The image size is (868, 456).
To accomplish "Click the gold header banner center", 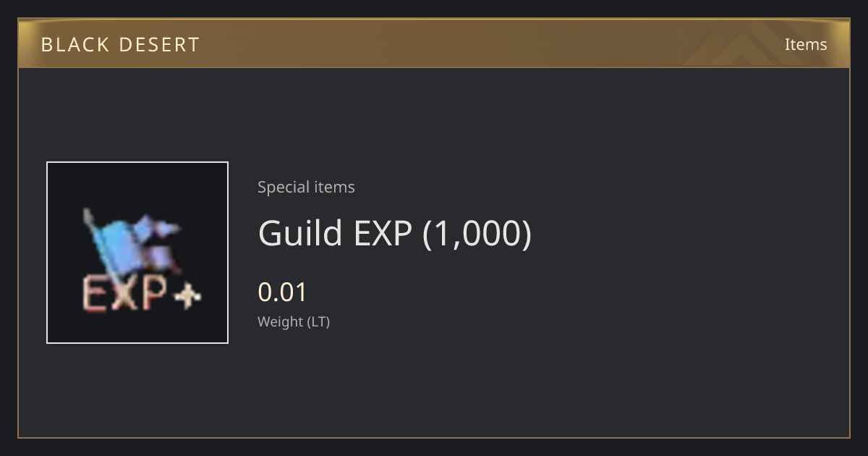I will tap(434, 43).
